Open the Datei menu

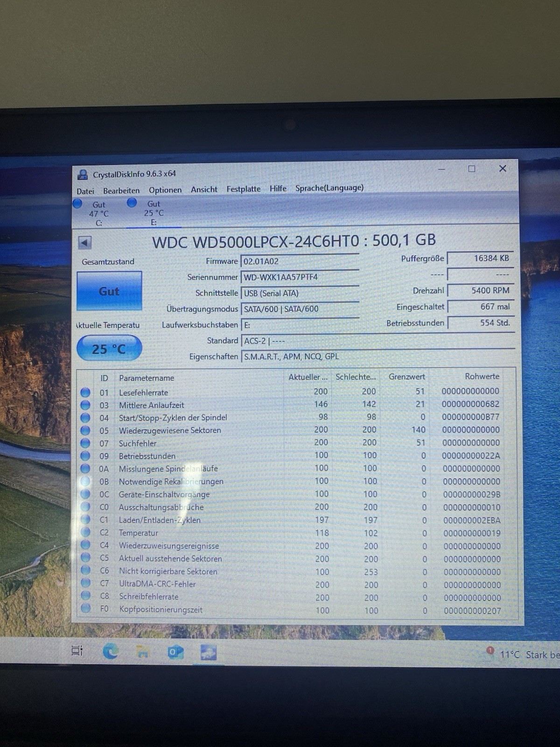click(85, 191)
